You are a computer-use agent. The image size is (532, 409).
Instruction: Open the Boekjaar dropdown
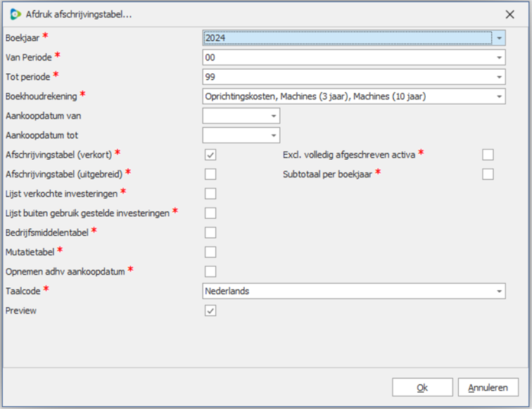pyautogui.click(x=499, y=38)
